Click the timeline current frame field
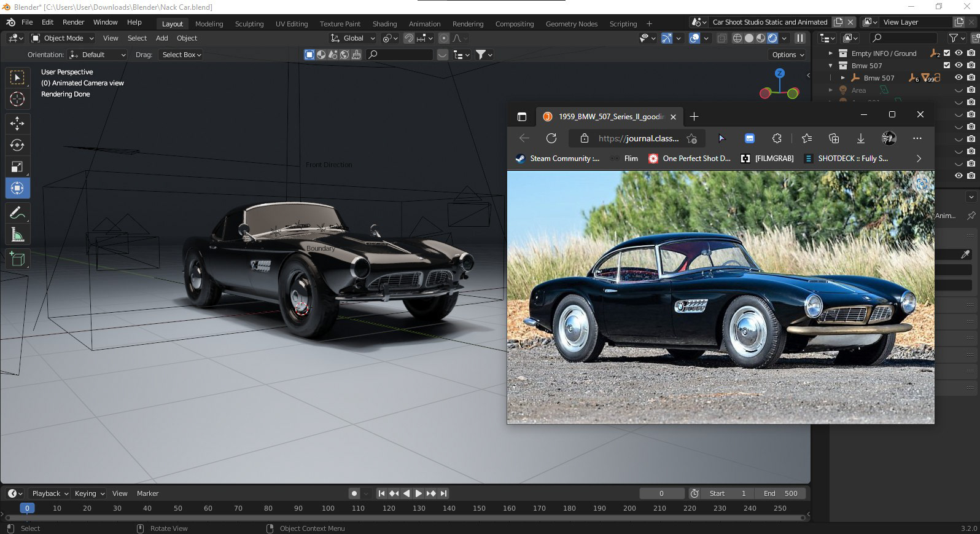The image size is (980, 534). [x=661, y=493]
